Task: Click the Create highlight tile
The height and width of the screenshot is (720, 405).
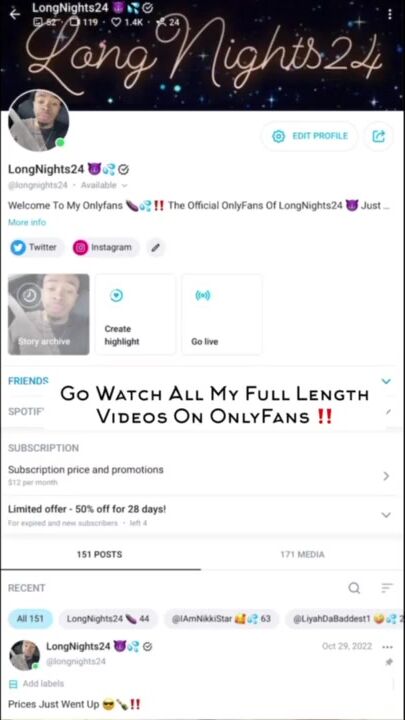Action: pyautogui.click(x=135, y=315)
